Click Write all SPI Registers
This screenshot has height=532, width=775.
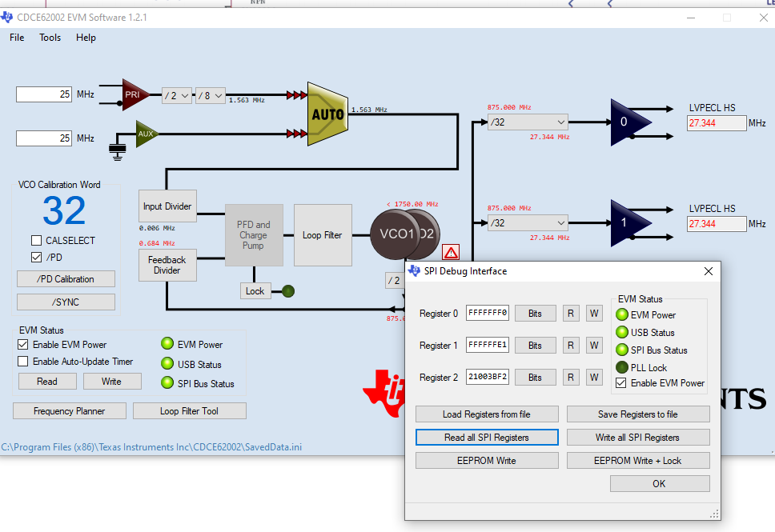638,437
